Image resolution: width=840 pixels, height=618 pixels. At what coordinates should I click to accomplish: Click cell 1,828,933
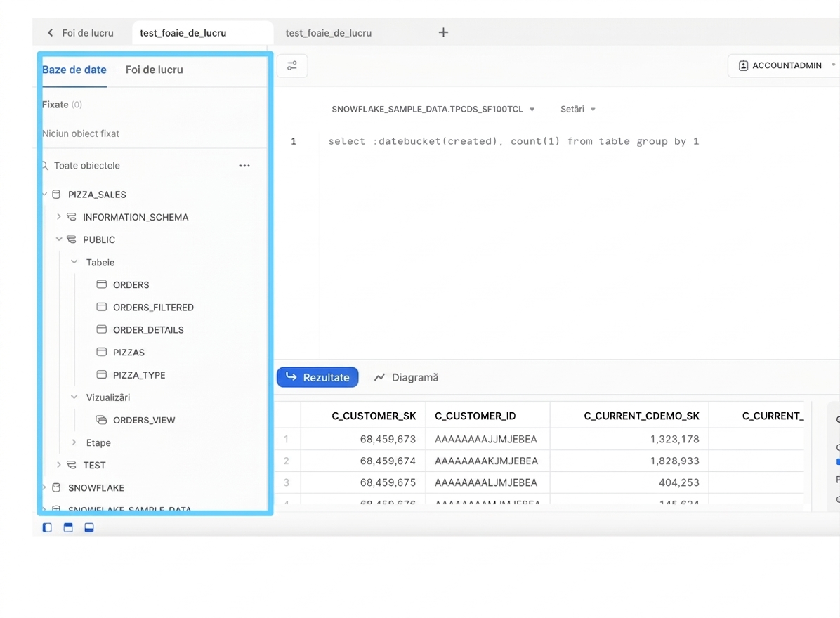[674, 461]
